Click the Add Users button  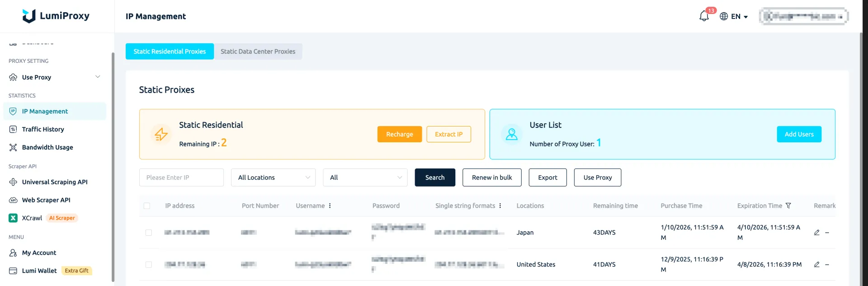pos(799,134)
